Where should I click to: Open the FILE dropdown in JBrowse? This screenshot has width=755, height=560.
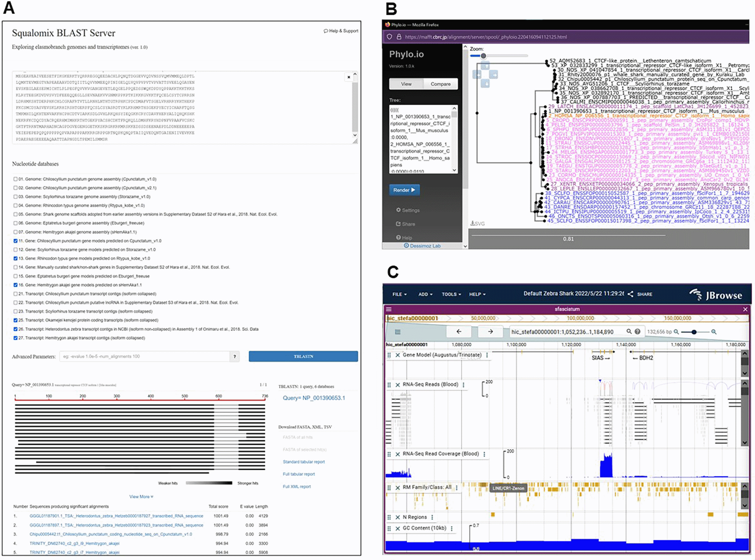(399, 294)
